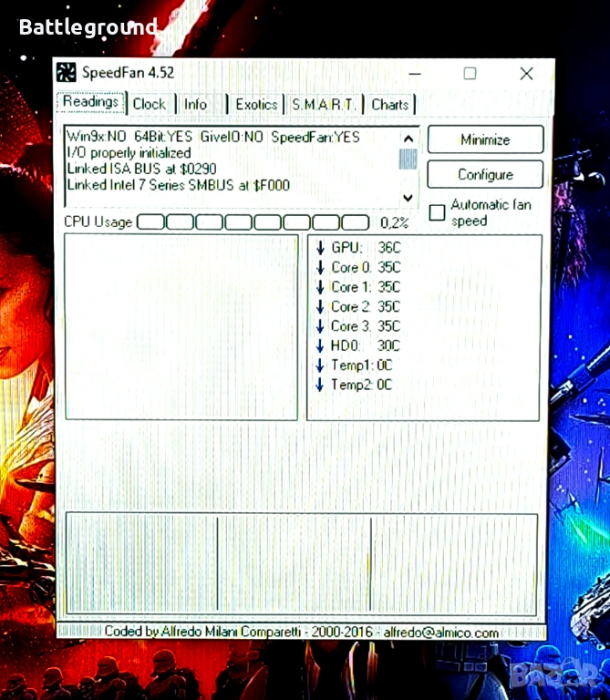Select the Temp1 0C reading

(362, 365)
